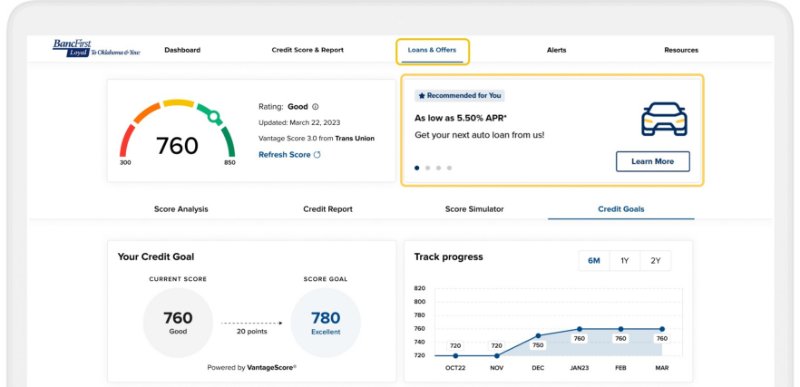Image resolution: width=800 pixels, height=387 pixels.
Task: Select the first carousel dot
Action: click(x=417, y=168)
